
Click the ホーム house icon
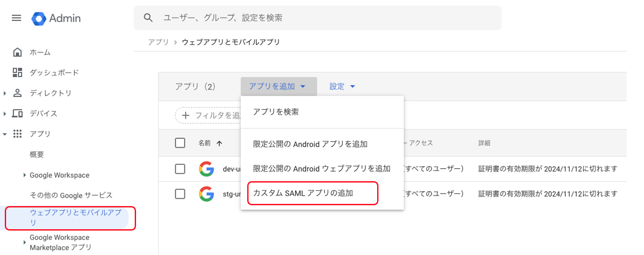pyautogui.click(x=17, y=52)
